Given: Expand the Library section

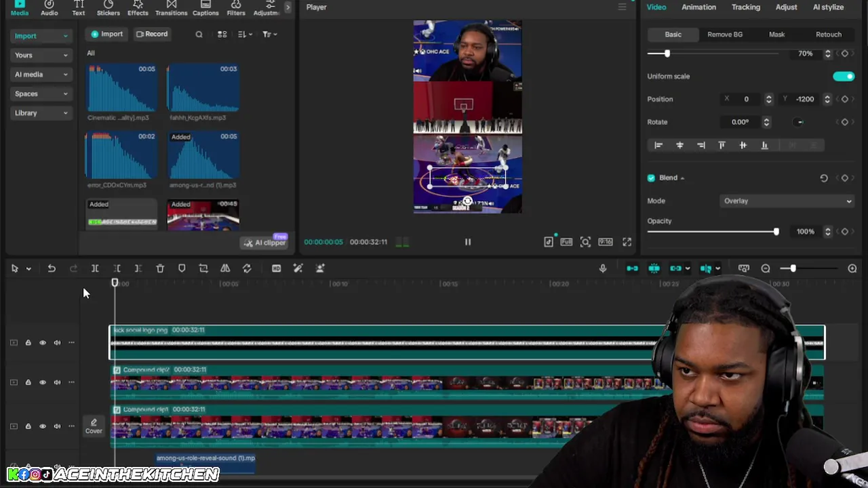Looking at the screenshot, I should (41, 113).
